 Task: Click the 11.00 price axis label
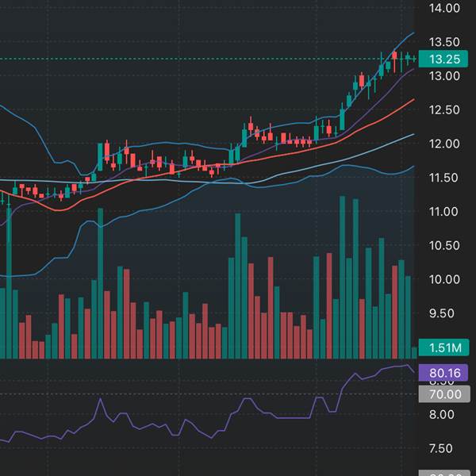coord(443,212)
